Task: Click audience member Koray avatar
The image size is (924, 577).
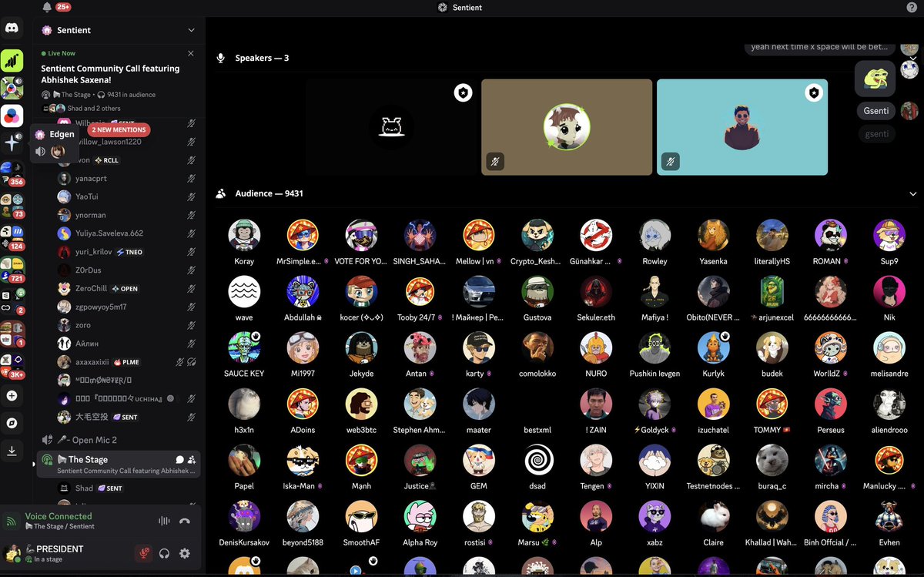Action: (x=244, y=235)
